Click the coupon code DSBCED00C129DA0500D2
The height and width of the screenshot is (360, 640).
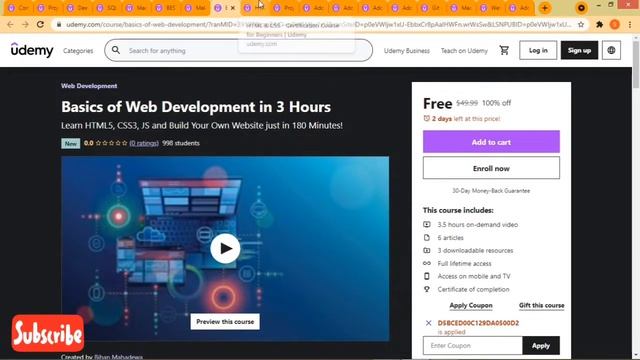pyautogui.click(x=478, y=323)
